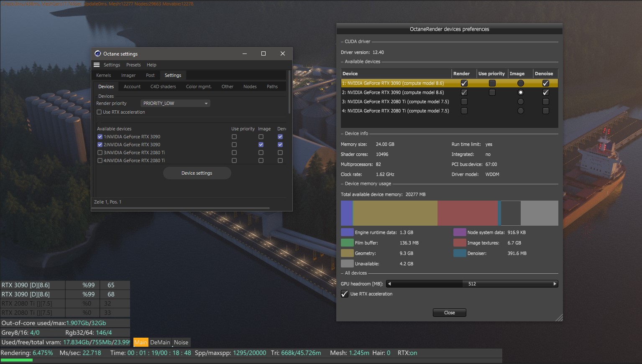642x364 pixels.
Task: Open the Presets menu
Action: [x=133, y=65]
